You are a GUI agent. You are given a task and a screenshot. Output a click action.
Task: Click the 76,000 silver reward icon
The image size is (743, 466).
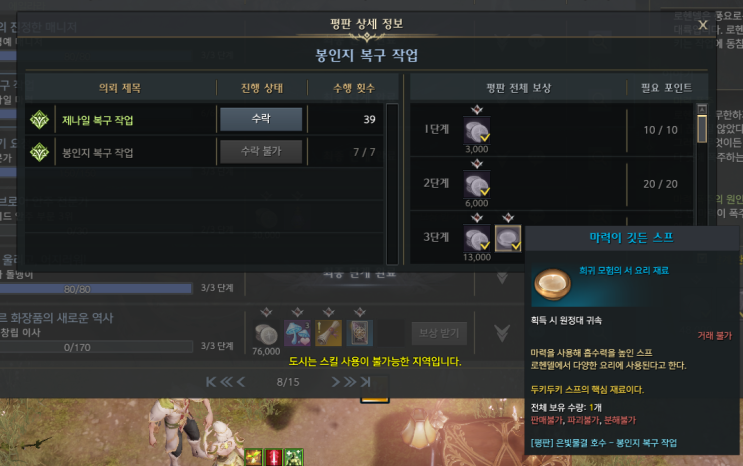tap(266, 333)
